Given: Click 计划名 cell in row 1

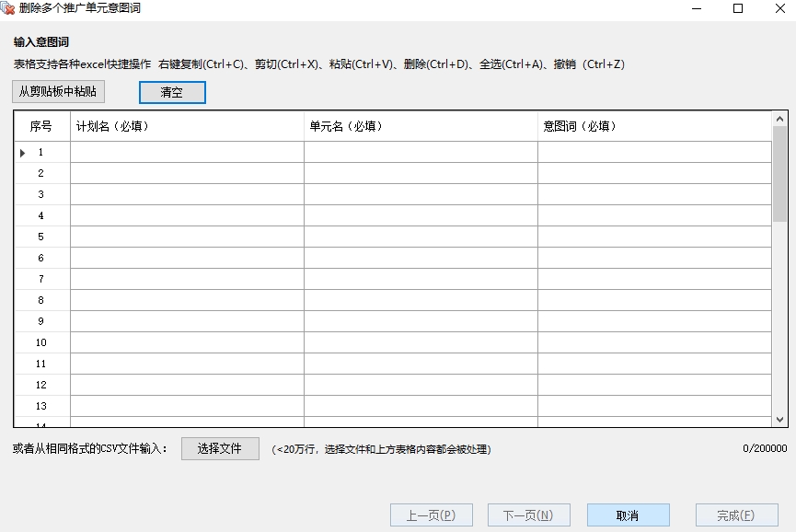Looking at the screenshot, I should pos(187,152).
